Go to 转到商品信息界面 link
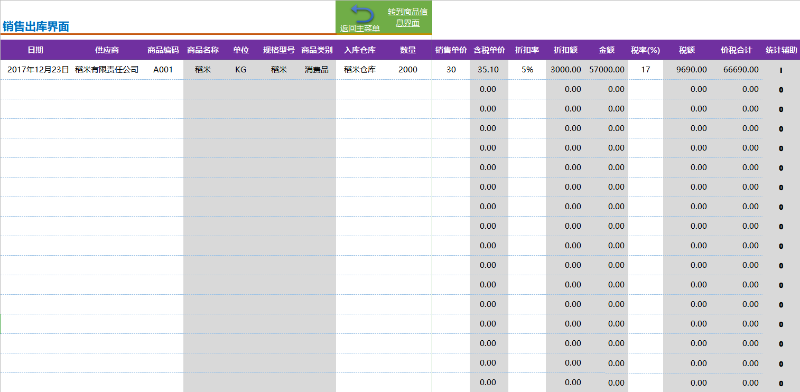800x392 pixels. point(407,17)
